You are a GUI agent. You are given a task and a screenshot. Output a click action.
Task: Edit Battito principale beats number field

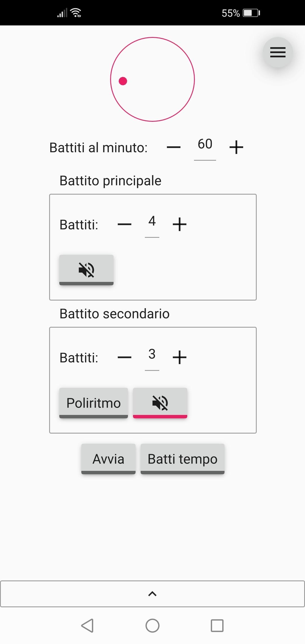click(x=152, y=221)
